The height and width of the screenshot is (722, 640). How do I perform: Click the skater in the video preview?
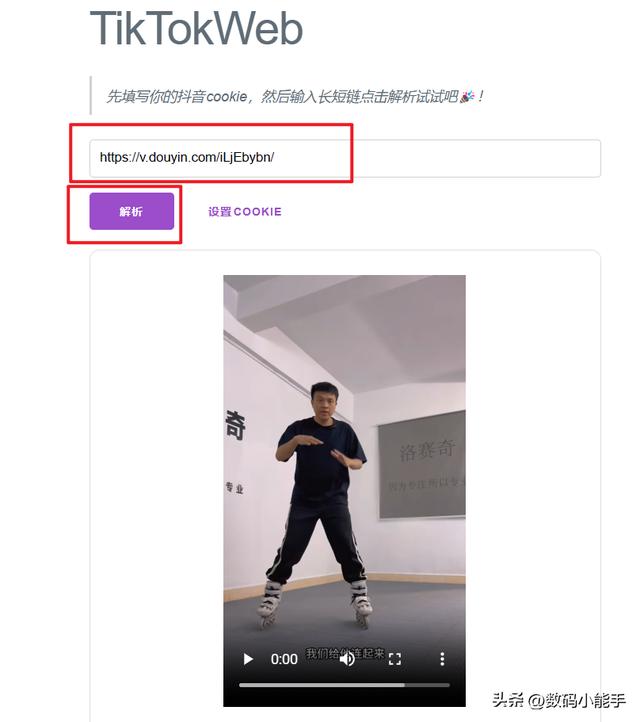point(320,502)
